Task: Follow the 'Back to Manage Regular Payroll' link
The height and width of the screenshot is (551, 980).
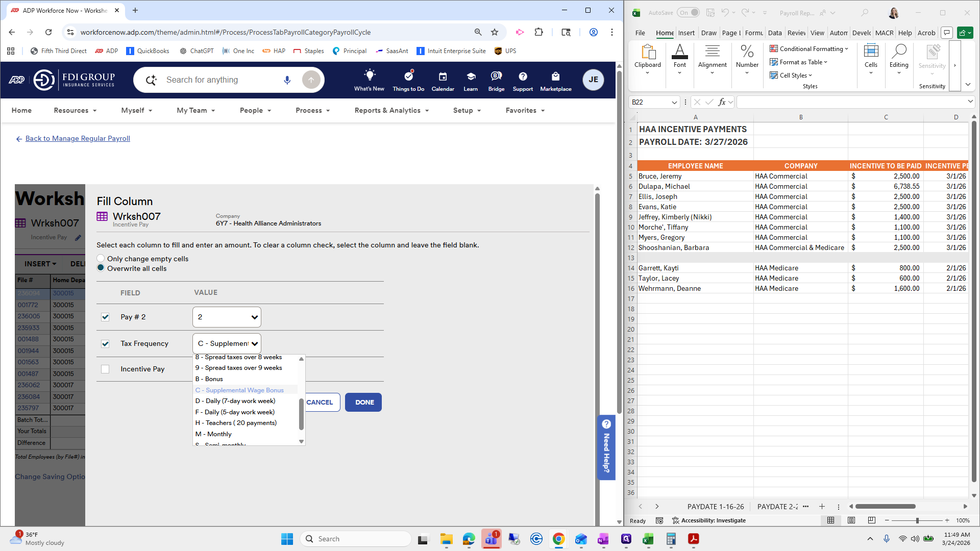Action: point(78,138)
